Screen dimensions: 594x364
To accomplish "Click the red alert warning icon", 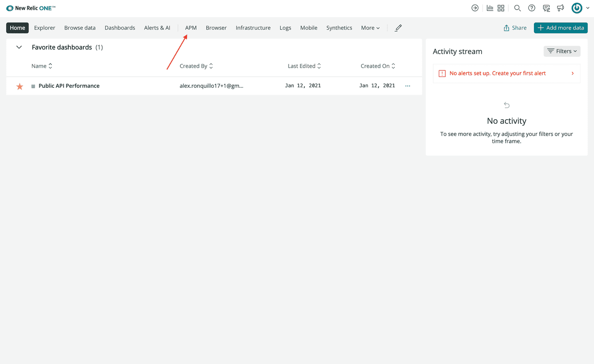I will pyautogui.click(x=442, y=73).
